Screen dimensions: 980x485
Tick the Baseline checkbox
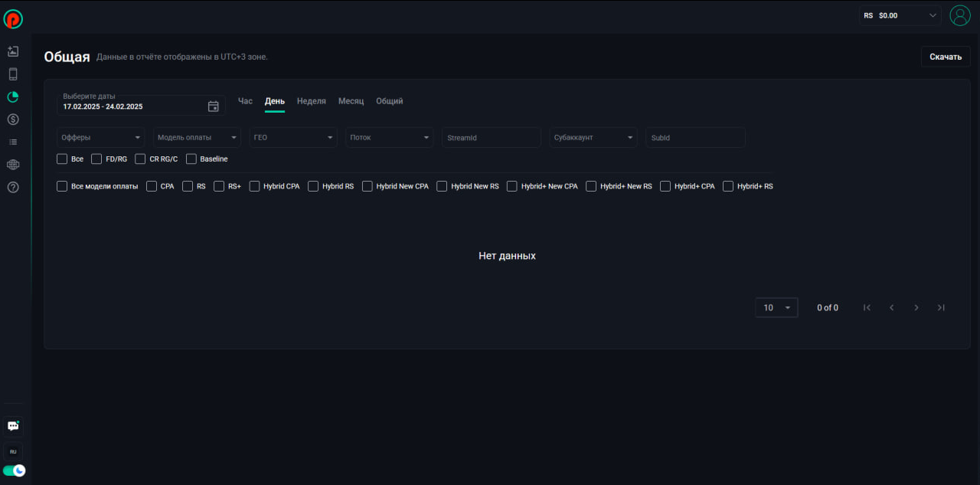[191, 159]
